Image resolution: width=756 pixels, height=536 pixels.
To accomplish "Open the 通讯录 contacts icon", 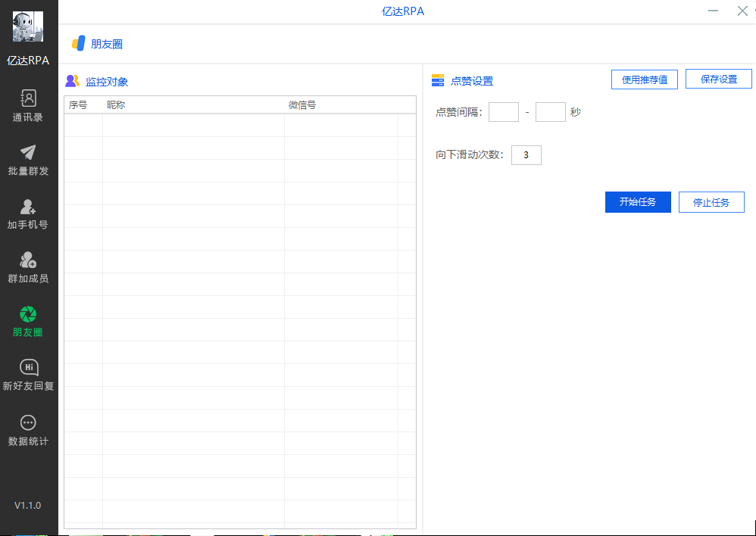I will point(28,98).
